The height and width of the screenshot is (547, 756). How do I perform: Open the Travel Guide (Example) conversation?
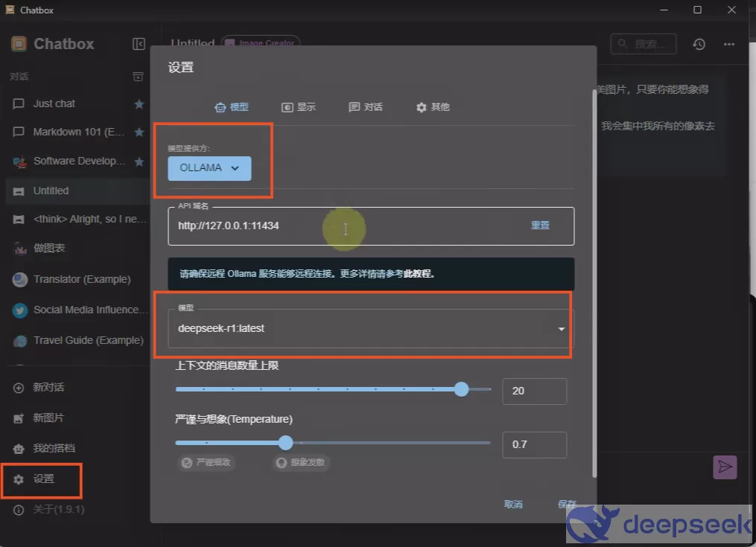(x=77, y=340)
